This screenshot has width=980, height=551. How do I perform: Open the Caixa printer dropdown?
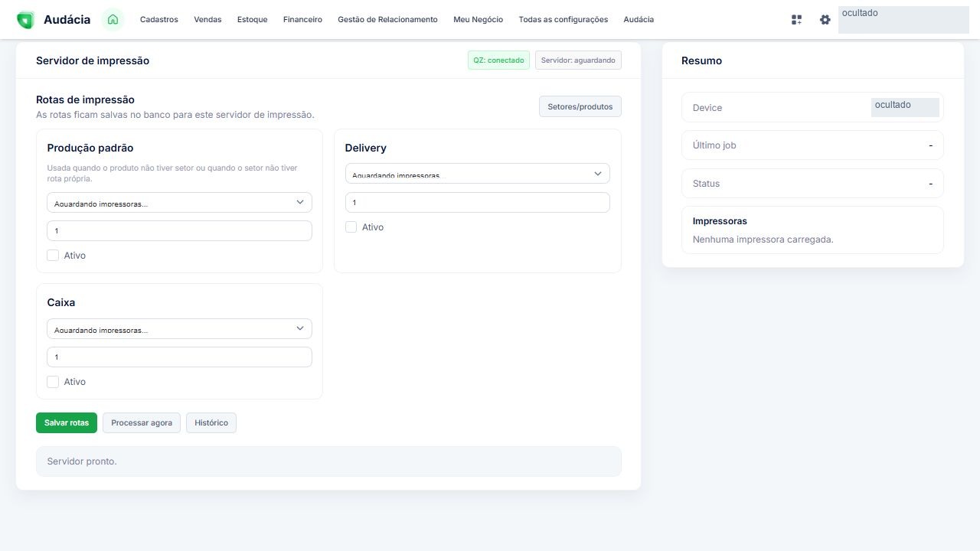pyautogui.click(x=179, y=328)
